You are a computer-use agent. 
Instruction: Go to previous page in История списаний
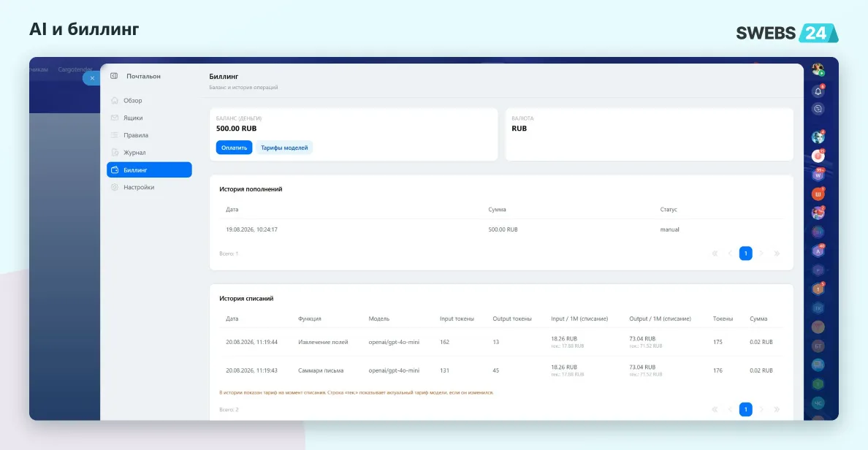(730, 410)
